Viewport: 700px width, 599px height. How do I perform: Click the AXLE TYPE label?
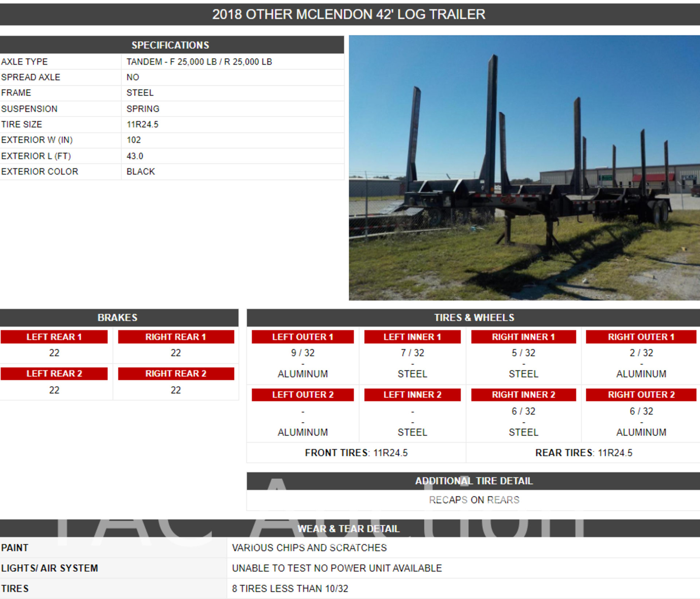tap(24, 62)
